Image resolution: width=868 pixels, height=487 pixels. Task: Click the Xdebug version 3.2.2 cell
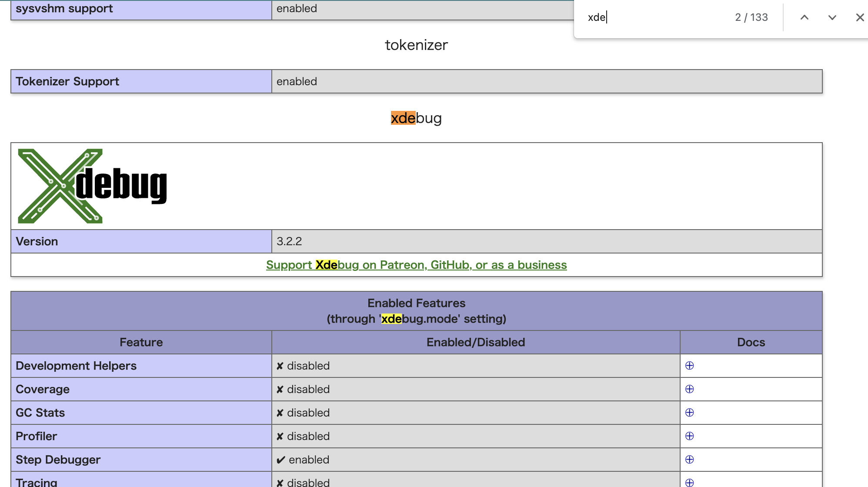click(546, 241)
